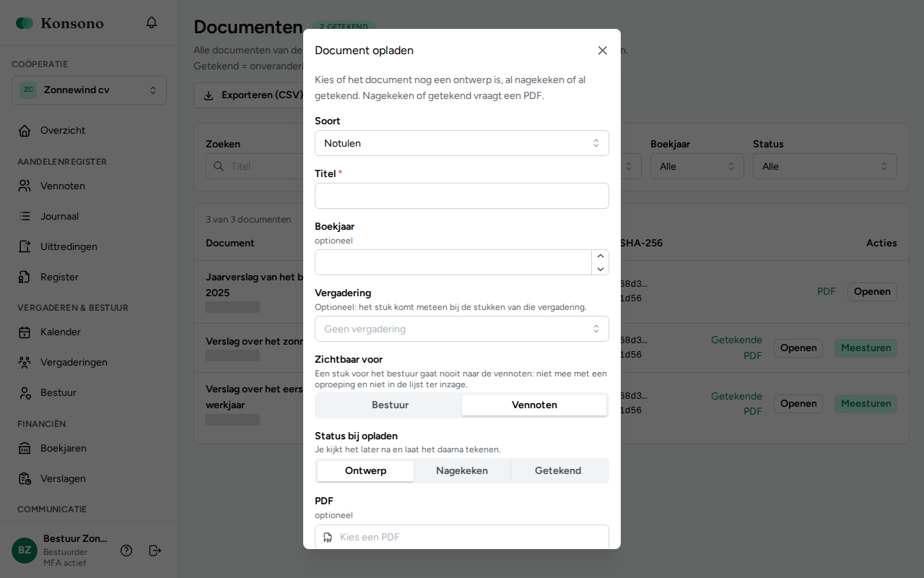Expand the Vergadering dropdown
Viewport: 924px width, 578px height.
[x=462, y=329]
